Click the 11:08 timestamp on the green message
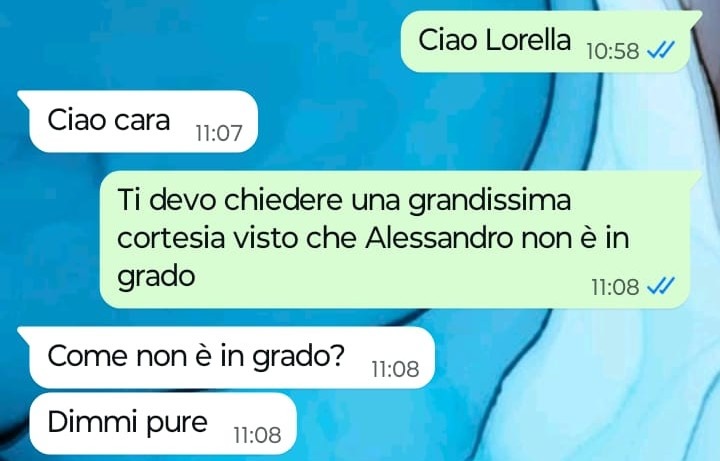 (x=615, y=287)
